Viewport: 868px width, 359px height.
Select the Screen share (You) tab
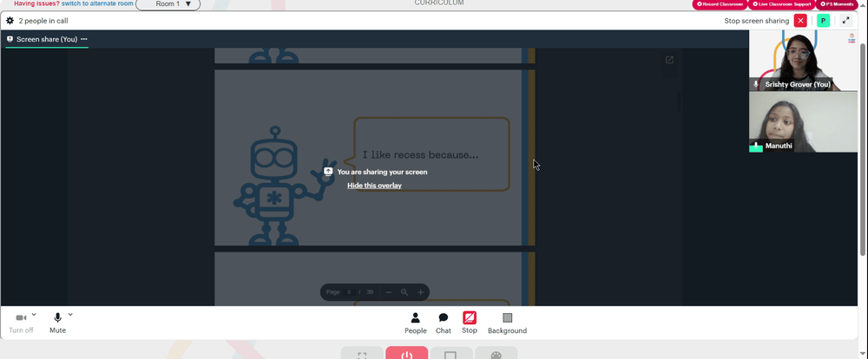(x=47, y=39)
